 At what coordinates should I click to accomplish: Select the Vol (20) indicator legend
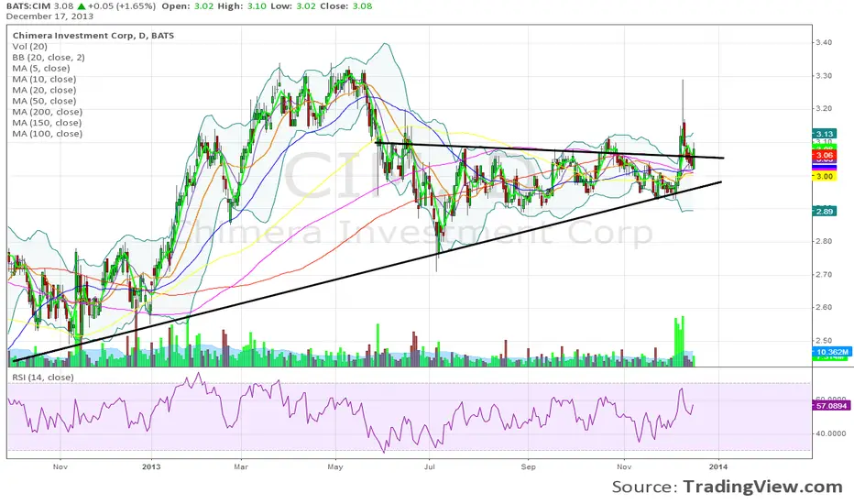[x=30, y=47]
